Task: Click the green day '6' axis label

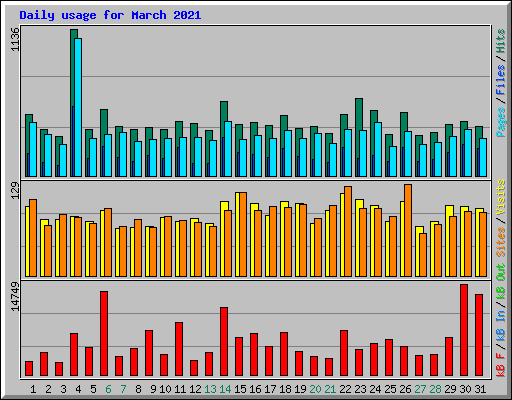Action: coord(108,389)
